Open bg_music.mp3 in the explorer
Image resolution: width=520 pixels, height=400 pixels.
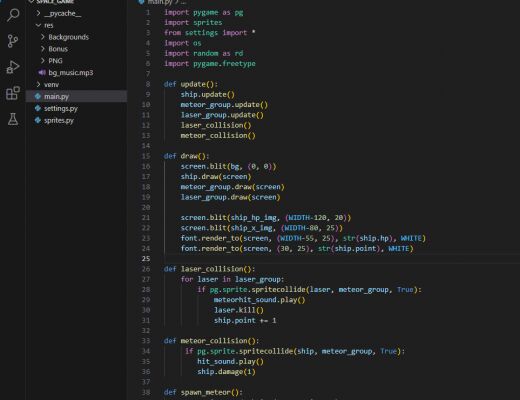tap(71, 73)
